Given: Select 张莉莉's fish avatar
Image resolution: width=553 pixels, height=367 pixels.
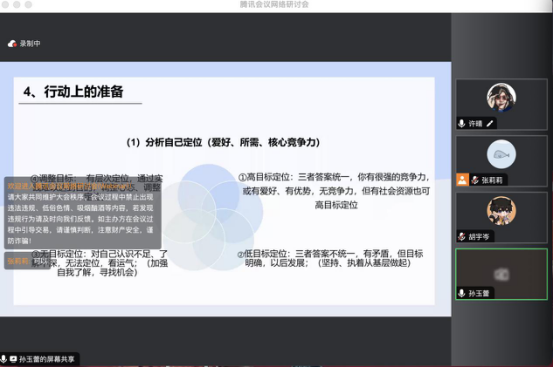Looking at the screenshot, I should pyautogui.click(x=501, y=154).
